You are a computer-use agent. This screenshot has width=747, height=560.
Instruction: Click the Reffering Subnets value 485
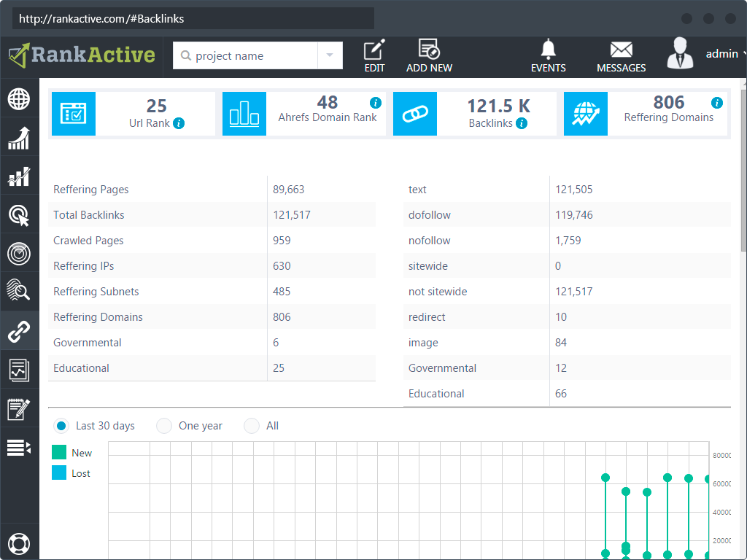pos(282,292)
